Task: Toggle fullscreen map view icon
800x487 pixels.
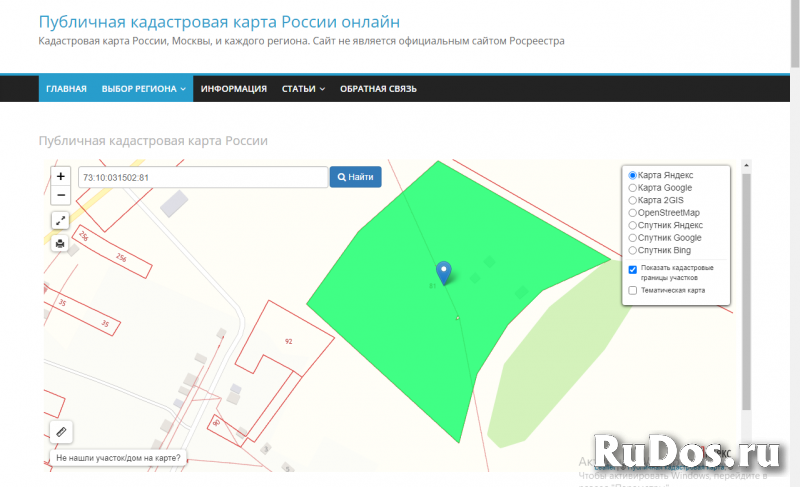Action: [x=60, y=220]
